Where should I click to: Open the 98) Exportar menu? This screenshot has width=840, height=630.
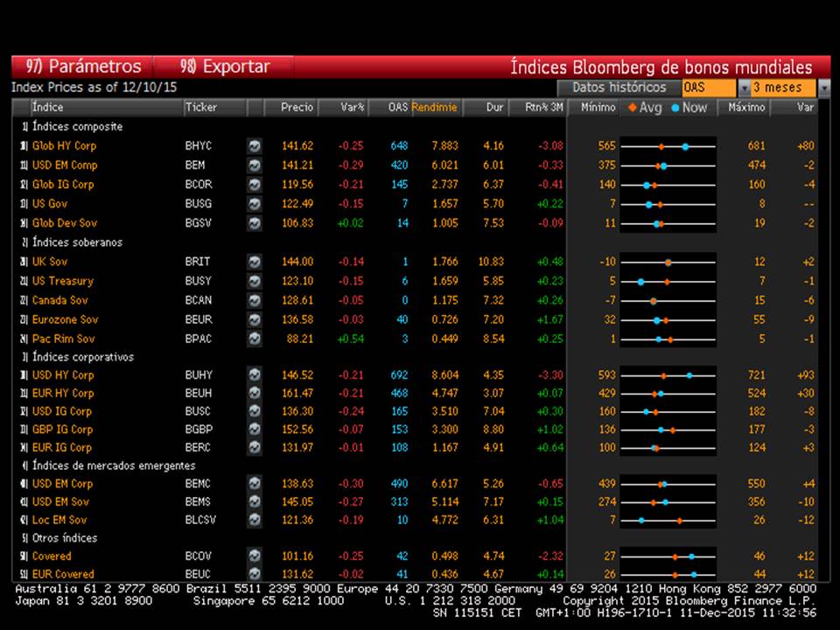point(224,66)
